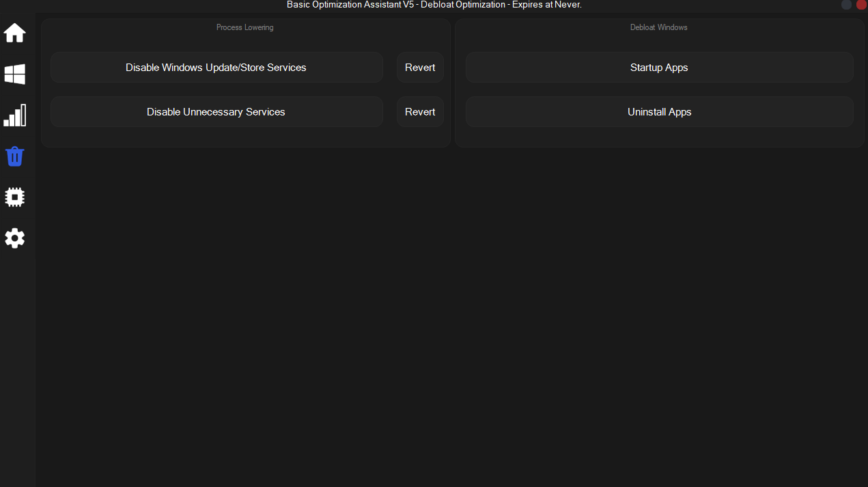Screen dimensions: 868x487
Task: Click the Basic Optimization Assistant title text
Action: [x=434, y=5]
